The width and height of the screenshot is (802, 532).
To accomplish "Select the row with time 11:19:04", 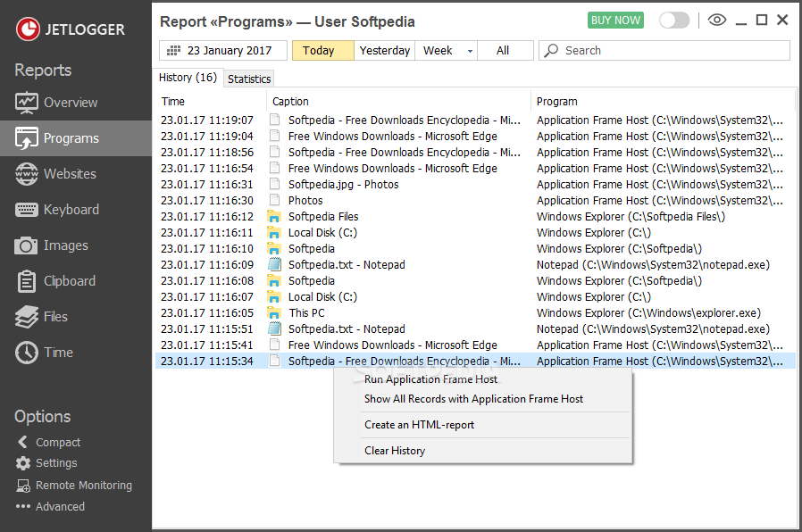I will [475, 137].
